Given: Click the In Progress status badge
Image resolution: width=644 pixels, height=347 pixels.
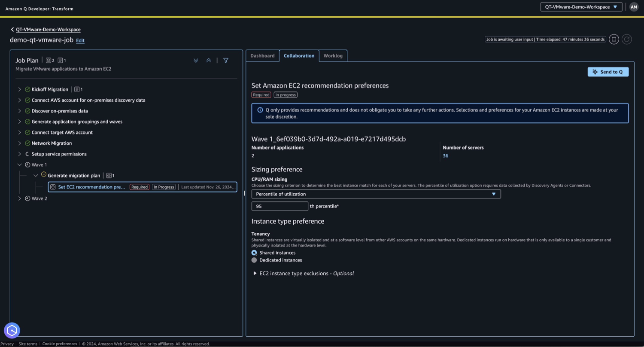Looking at the screenshot, I should point(164,187).
